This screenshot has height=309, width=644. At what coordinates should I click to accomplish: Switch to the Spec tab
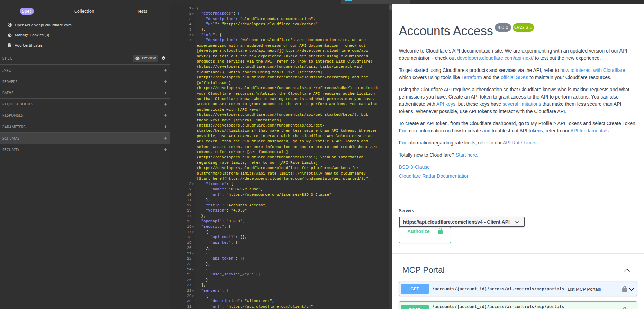(27, 11)
